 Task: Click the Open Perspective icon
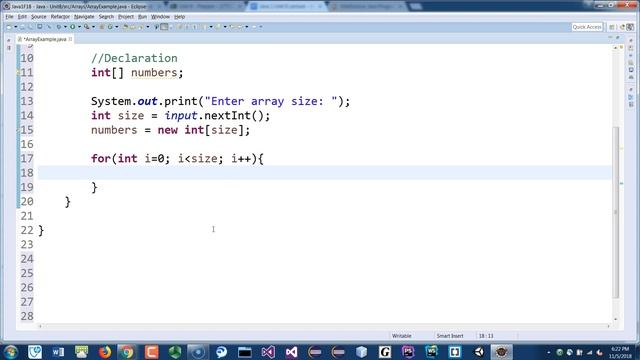[612, 27]
